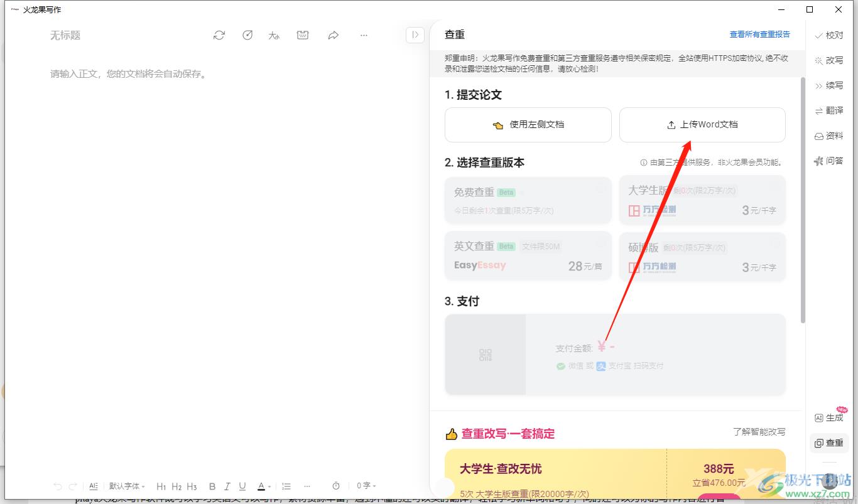The image size is (858, 504).
Task: Open the 默认字体 font dropdown
Action: pos(127,486)
